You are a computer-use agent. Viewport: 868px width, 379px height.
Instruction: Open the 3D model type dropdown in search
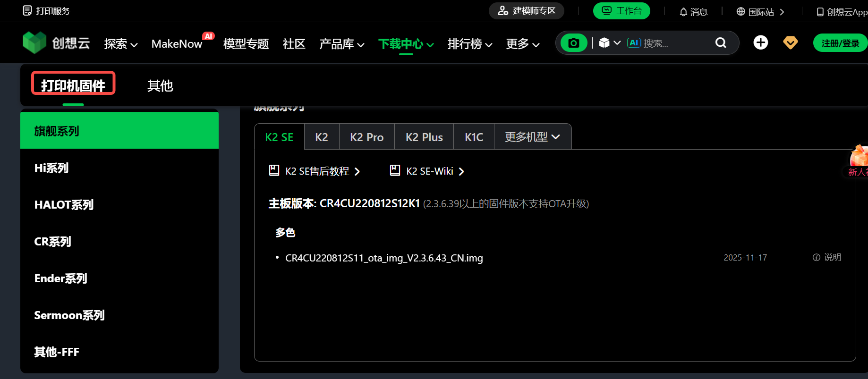609,43
